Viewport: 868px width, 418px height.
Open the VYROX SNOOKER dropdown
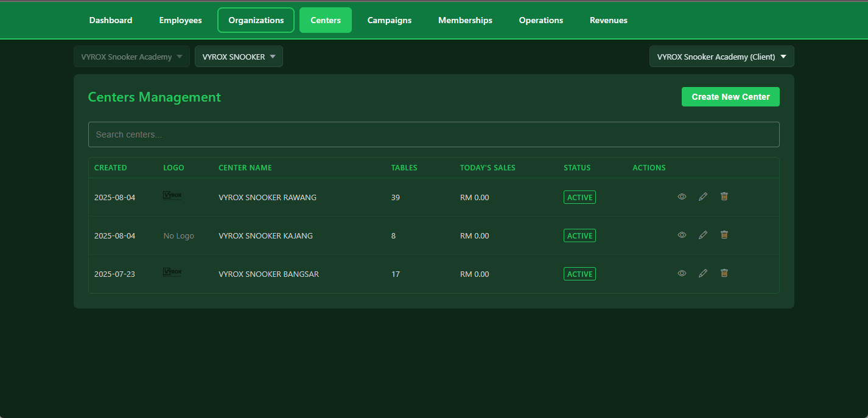pos(239,56)
